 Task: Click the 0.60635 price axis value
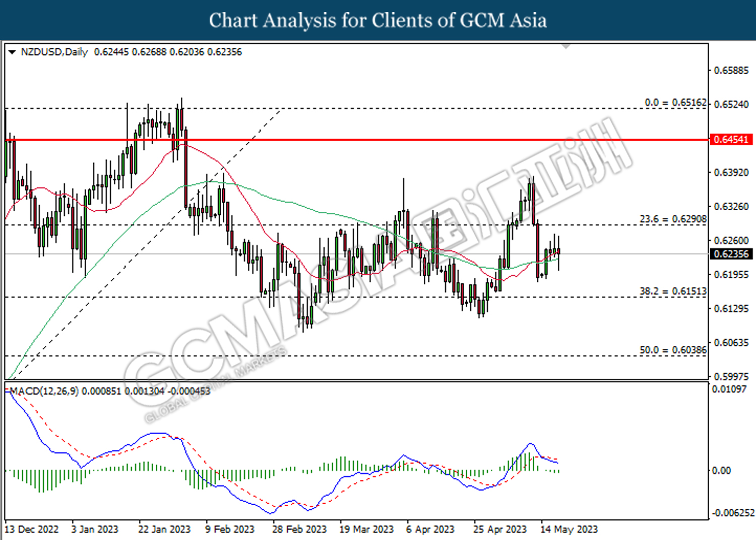(x=731, y=342)
